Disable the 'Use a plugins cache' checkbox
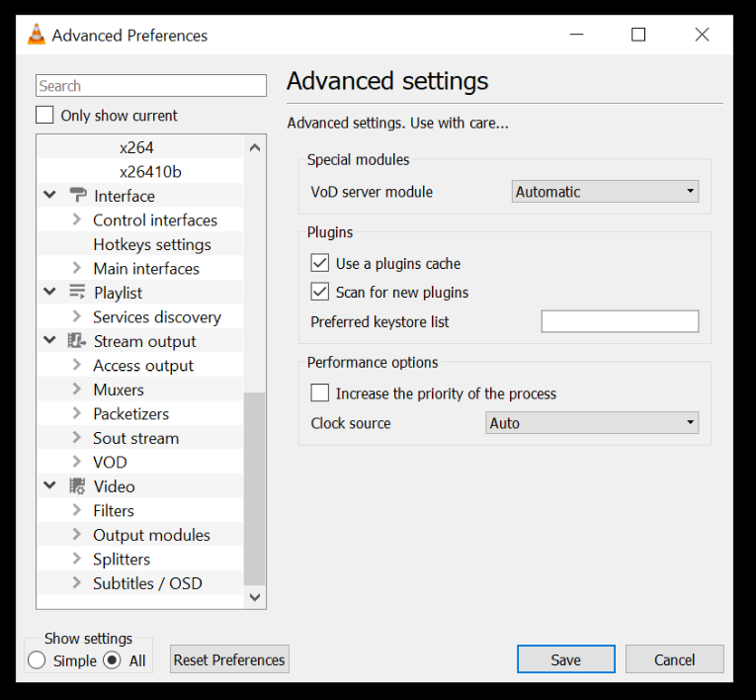 [x=320, y=264]
